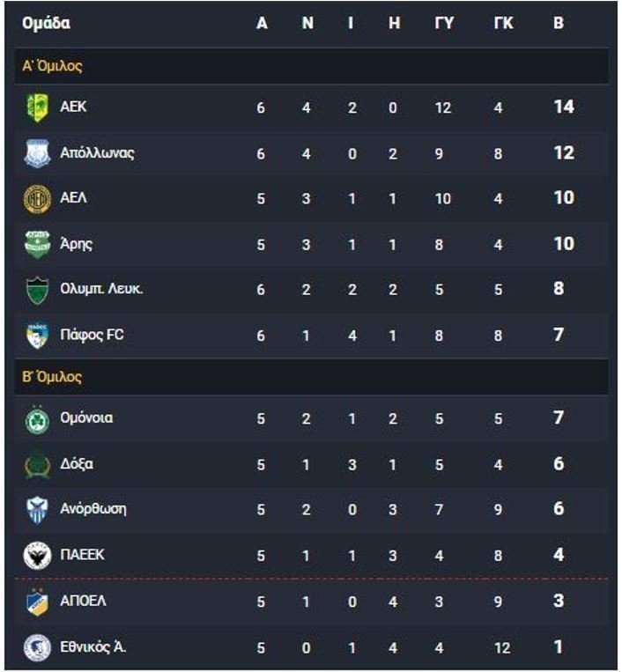
Task: Click the Άρης green crest icon
Action: (37, 245)
